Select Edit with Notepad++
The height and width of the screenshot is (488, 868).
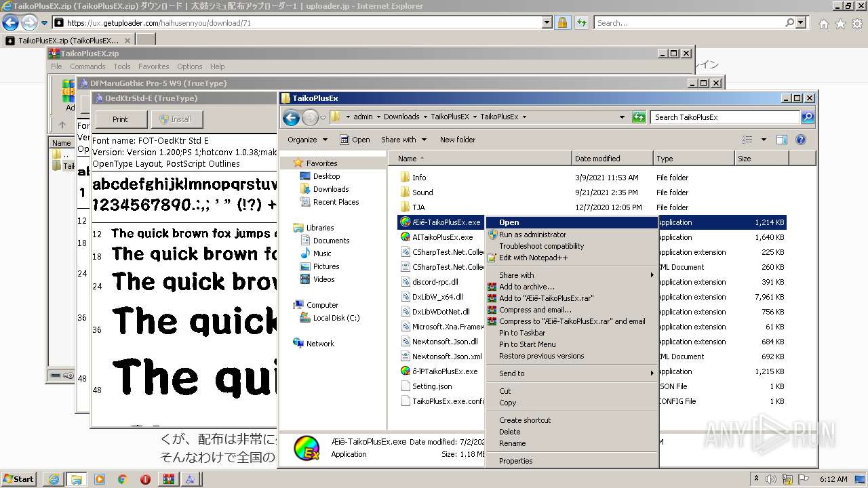[572, 258]
